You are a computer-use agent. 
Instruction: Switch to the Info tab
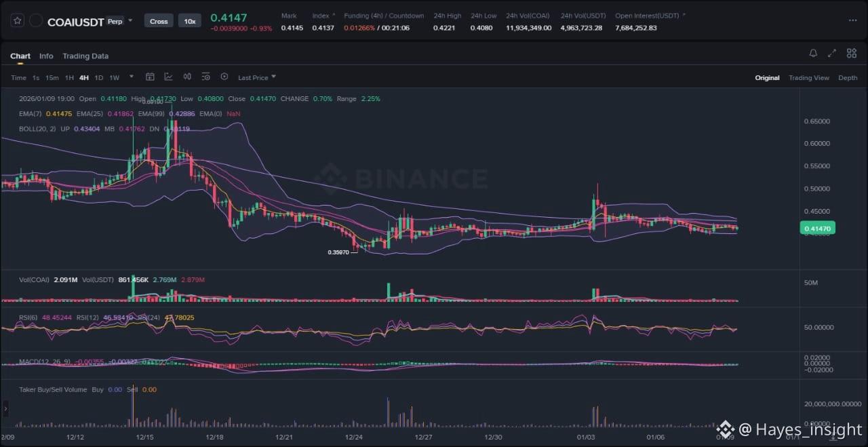point(46,56)
